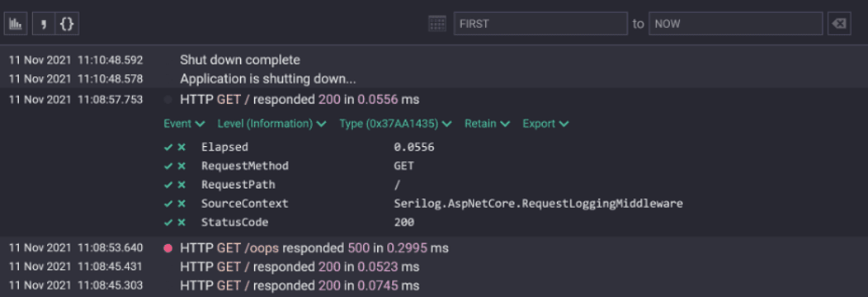Click the timestamp 11:08:57.753

tap(111, 100)
